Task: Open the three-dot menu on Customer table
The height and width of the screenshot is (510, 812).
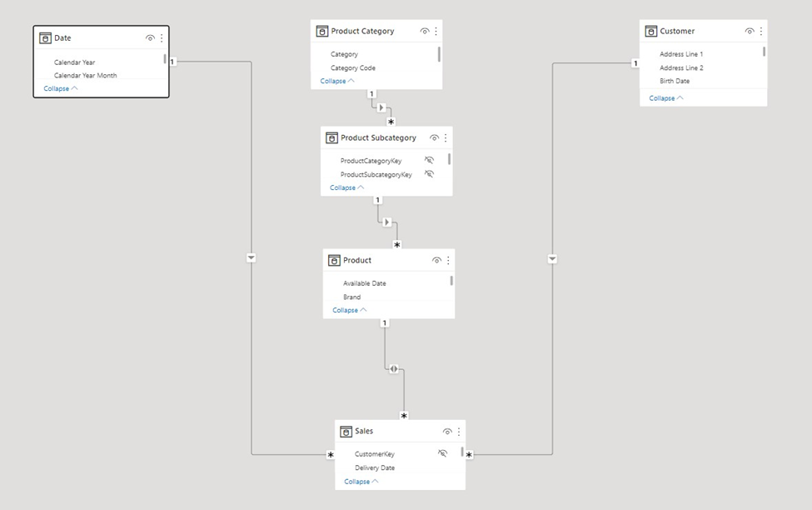Action: (x=760, y=31)
